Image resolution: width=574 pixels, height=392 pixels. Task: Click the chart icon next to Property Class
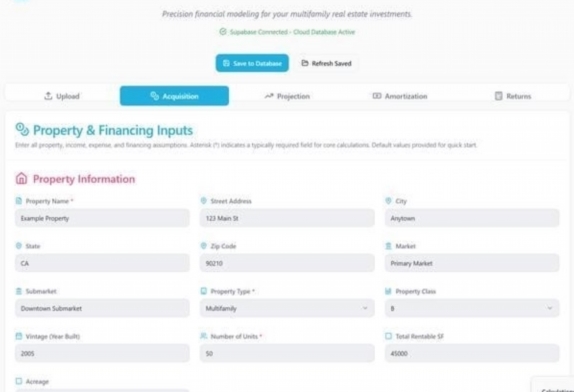click(x=388, y=291)
